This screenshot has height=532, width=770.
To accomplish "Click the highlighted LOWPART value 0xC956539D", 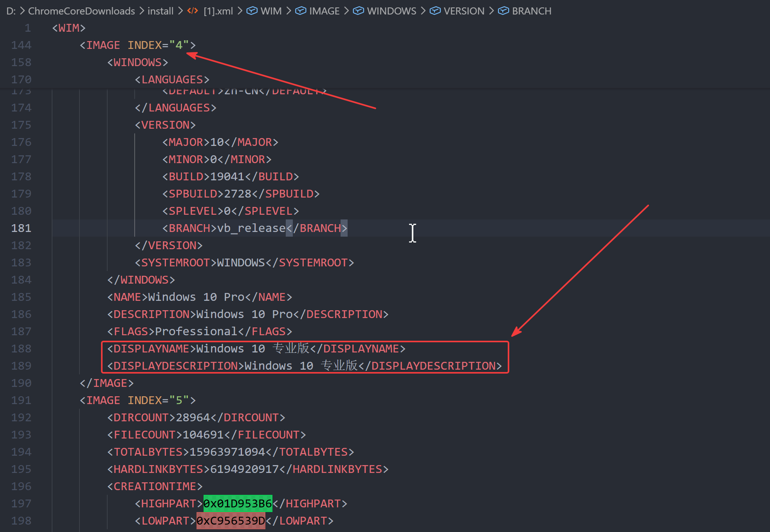I will coord(231,521).
